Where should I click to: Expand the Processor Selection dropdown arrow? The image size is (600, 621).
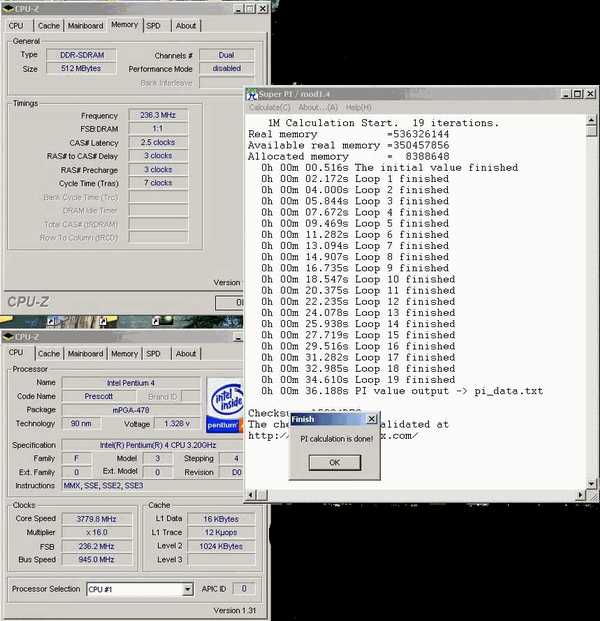pyautogui.click(x=188, y=589)
